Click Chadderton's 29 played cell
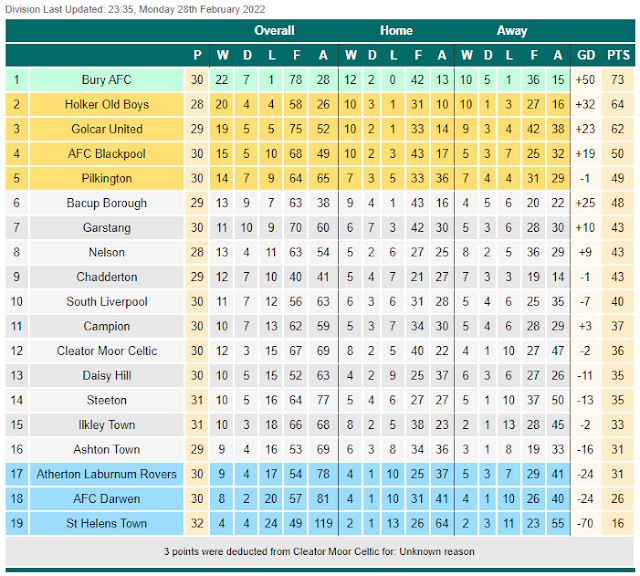 (197, 277)
